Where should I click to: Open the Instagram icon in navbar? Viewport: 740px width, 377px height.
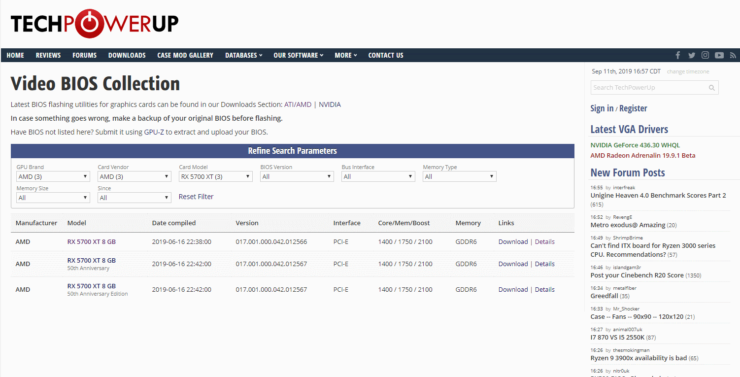click(x=705, y=55)
